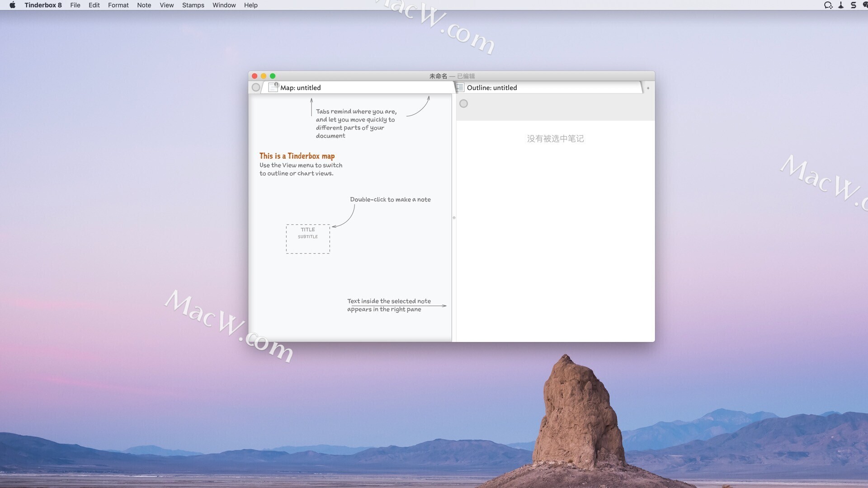Click the circle button left of Map tab

[256, 88]
